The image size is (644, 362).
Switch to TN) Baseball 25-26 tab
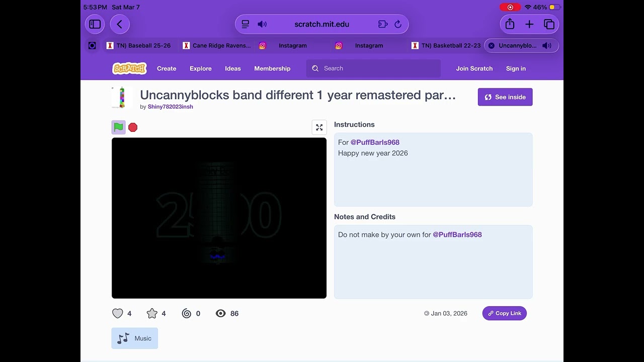[x=139, y=45]
